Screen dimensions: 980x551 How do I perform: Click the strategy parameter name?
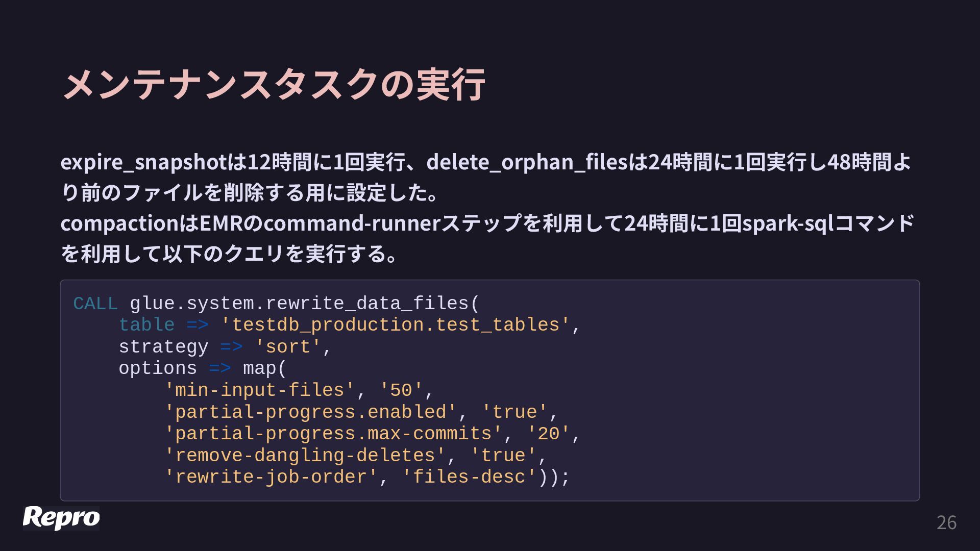pos(163,347)
